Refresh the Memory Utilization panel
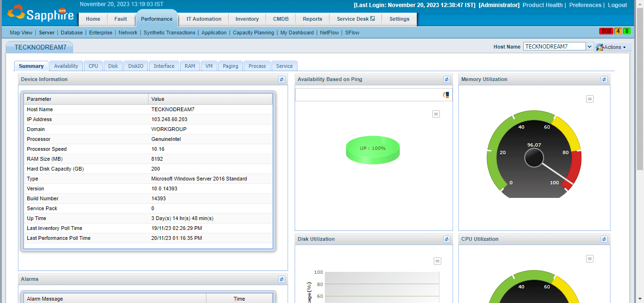644x303 pixels. (x=604, y=80)
